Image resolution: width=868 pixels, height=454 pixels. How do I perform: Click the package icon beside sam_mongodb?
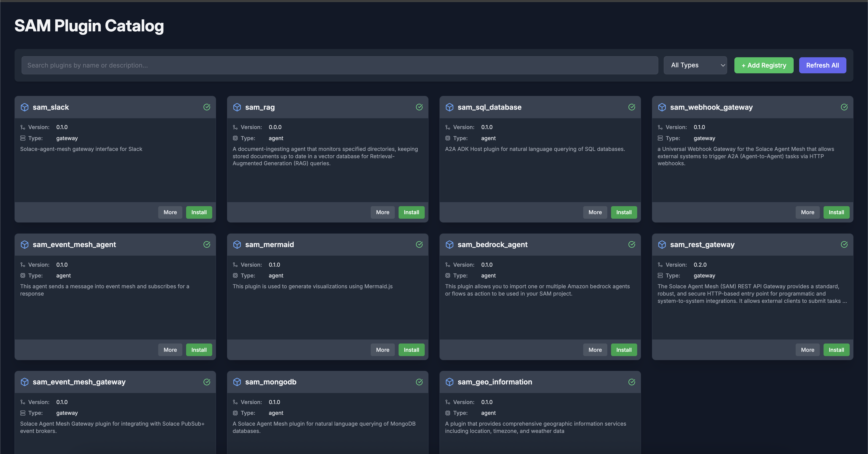tap(237, 382)
